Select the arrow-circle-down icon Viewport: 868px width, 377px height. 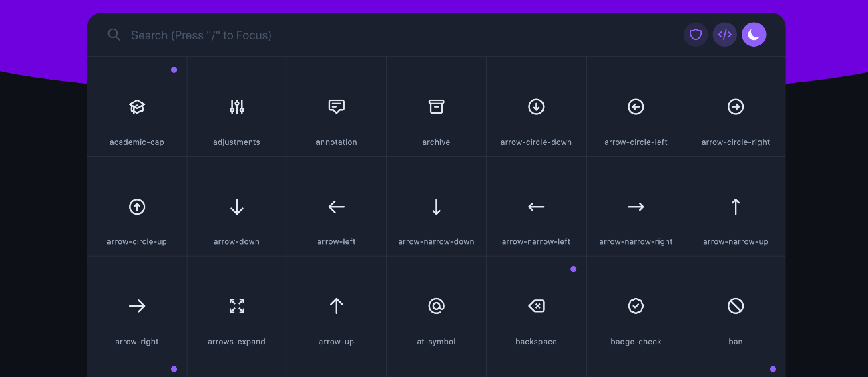click(x=536, y=107)
